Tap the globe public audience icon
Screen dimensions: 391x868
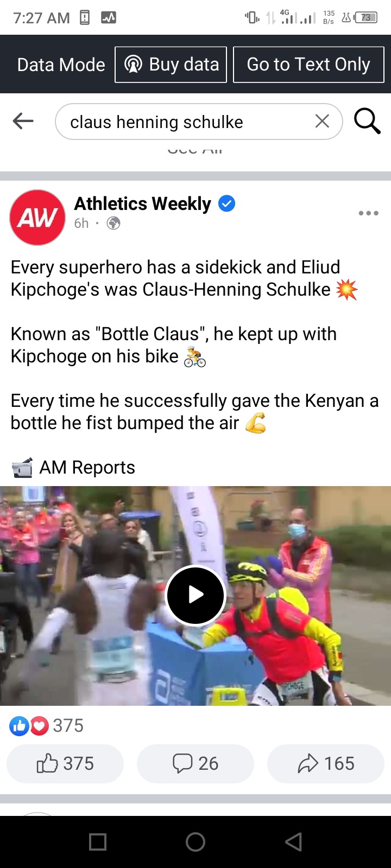coord(113,223)
